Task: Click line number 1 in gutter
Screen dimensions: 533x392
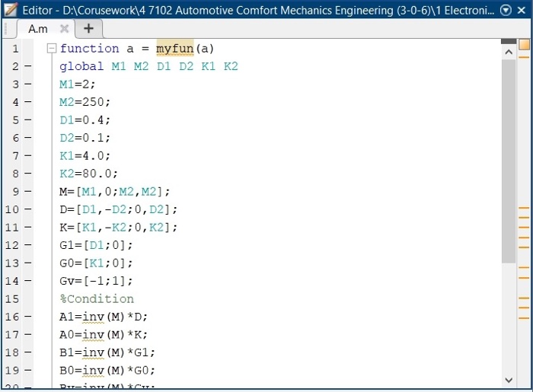Action: click(15, 49)
